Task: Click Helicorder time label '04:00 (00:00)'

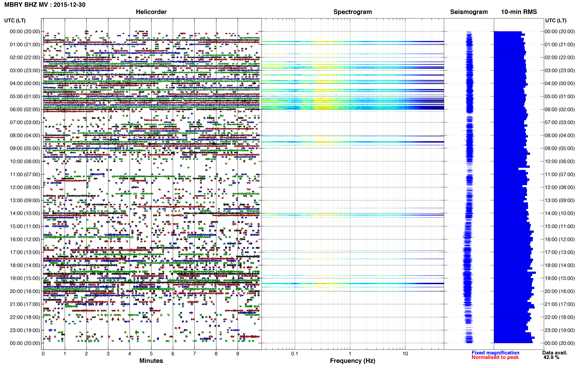Action: (x=25, y=83)
